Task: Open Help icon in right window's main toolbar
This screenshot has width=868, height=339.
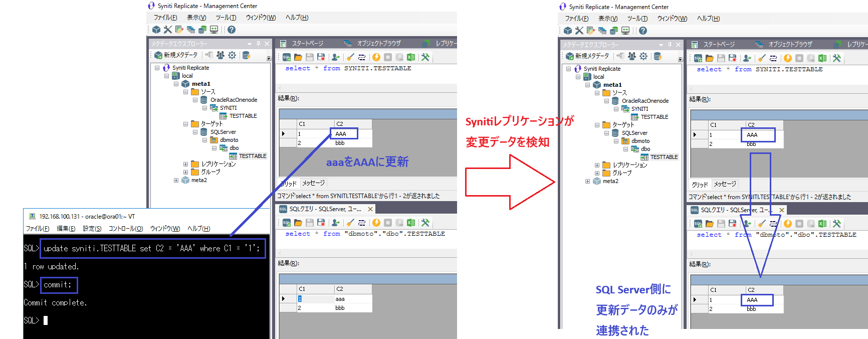Action: coord(643,31)
